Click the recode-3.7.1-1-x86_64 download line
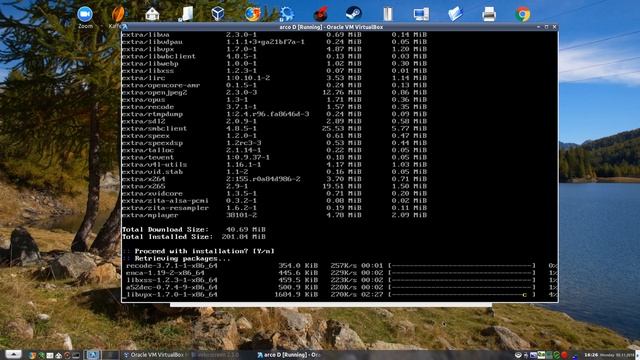 (341, 266)
